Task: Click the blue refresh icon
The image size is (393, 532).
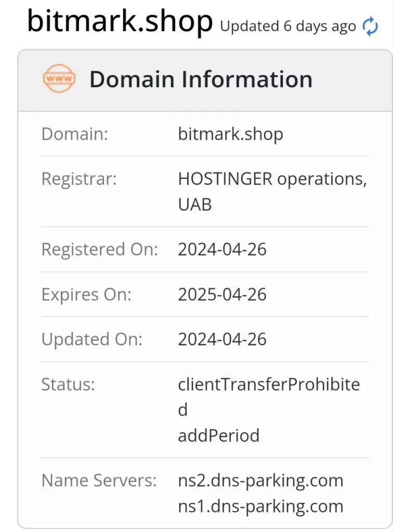Action: pos(370,26)
